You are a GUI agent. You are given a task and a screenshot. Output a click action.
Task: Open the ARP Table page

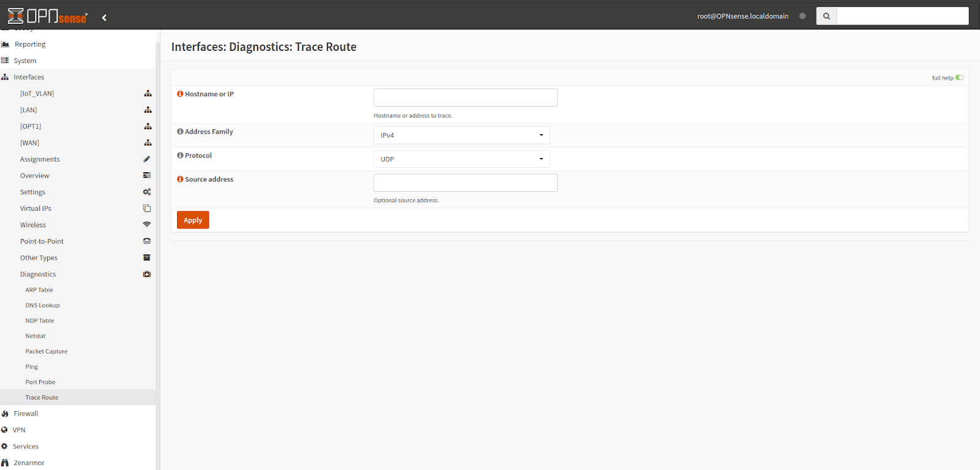[x=39, y=290]
